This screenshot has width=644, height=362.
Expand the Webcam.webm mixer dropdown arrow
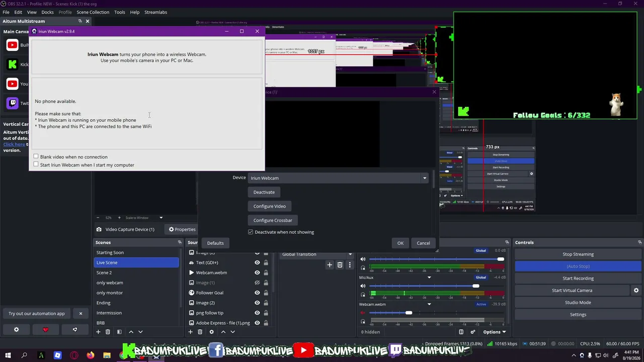(x=429, y=304)
